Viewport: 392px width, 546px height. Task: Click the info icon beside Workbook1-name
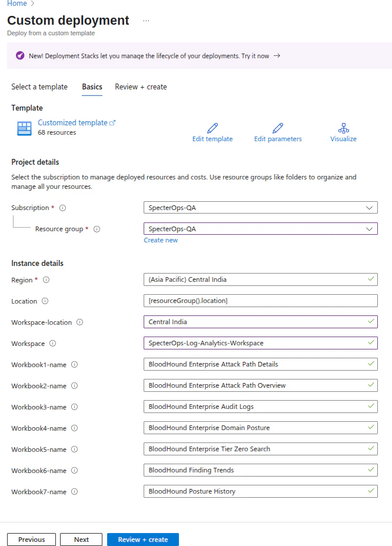[74, 365]
